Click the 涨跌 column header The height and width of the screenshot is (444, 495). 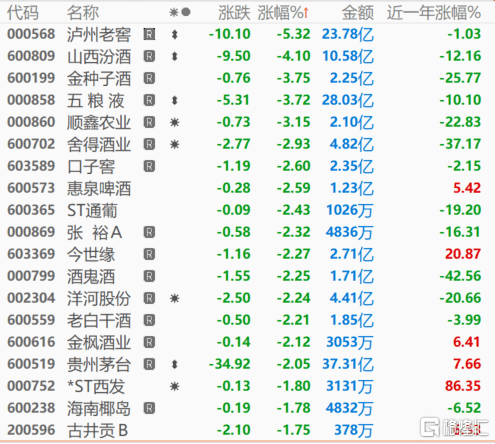point(234,13)
